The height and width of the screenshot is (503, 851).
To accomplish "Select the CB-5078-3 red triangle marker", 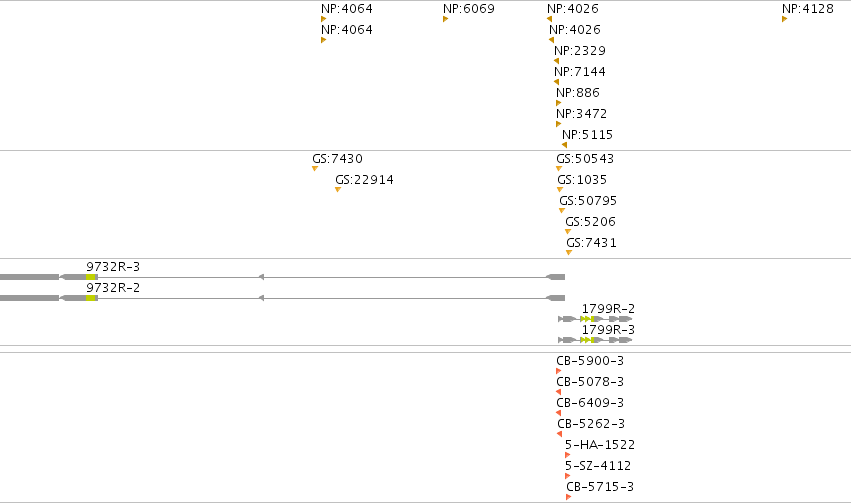I will (558, 392).
